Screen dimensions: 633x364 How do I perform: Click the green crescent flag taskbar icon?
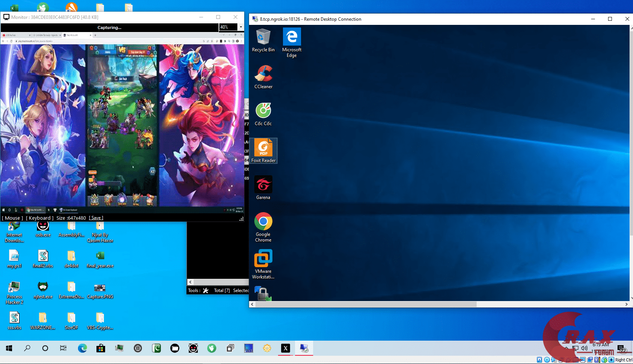point(156,348)
